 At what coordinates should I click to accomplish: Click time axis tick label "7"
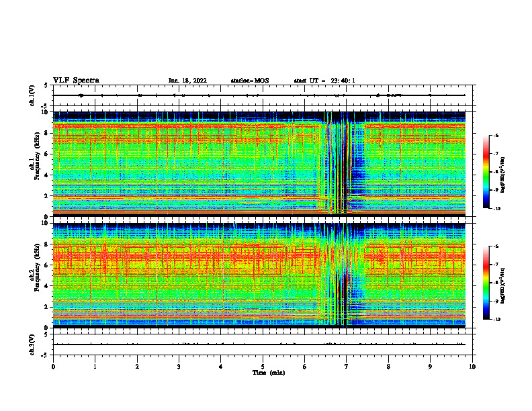pos(347,367)
